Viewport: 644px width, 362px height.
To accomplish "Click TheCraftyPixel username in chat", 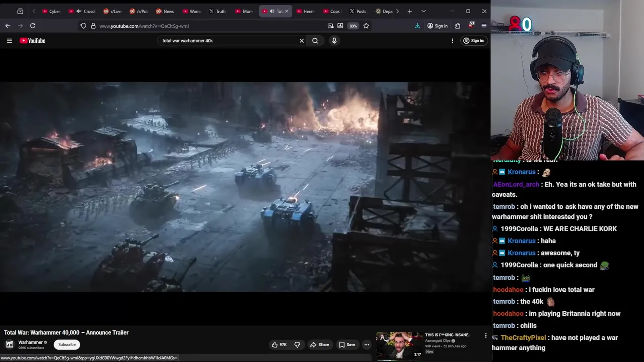I will 523,338.
